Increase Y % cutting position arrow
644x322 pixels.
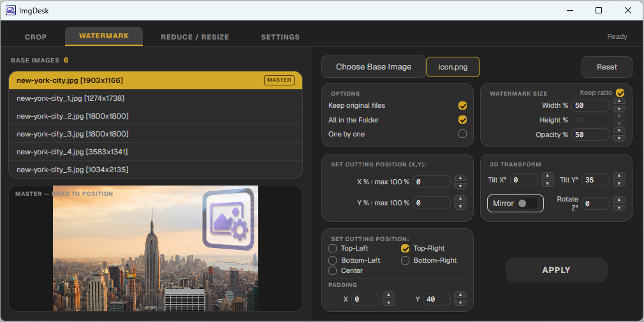click(x=460, y=199)
